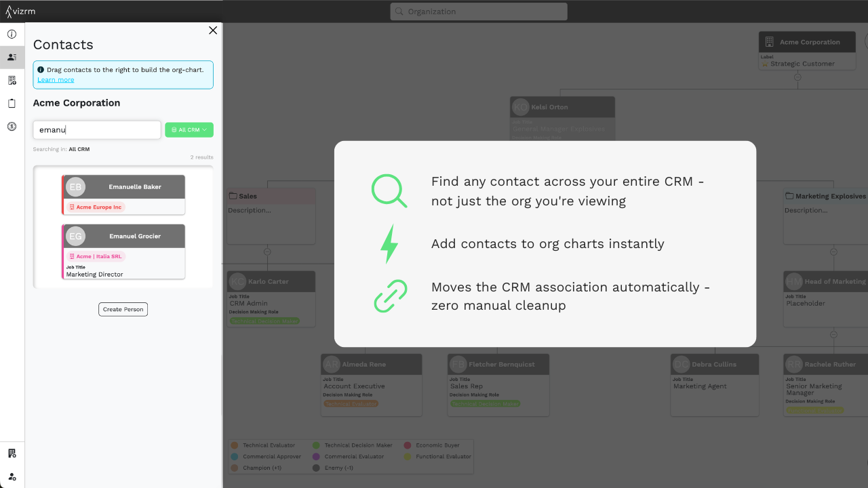Collapse children under Acme Corporation node
Viewport: 868px width, 488px height.
(797, 77)
